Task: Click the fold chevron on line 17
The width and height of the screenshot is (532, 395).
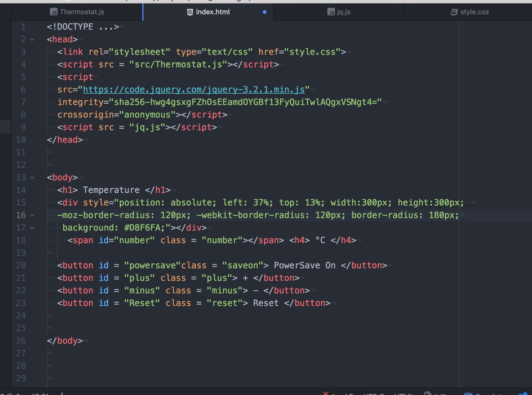Action: pos(32,228)
